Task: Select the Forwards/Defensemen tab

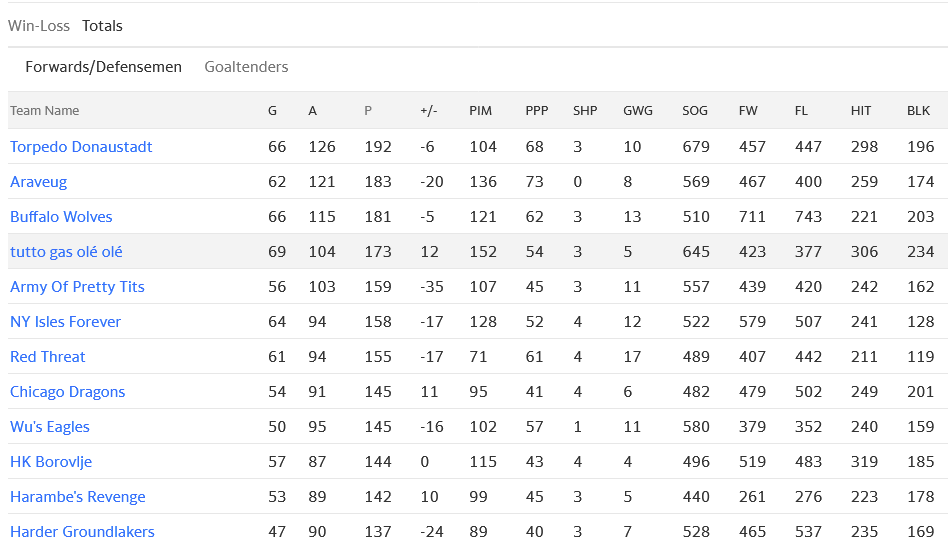Action: coord(104,67)
